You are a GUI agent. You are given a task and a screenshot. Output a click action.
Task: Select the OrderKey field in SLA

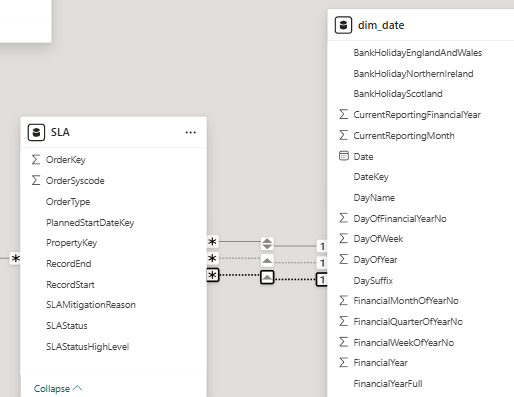pyautogui.click(x=66, y=160)
